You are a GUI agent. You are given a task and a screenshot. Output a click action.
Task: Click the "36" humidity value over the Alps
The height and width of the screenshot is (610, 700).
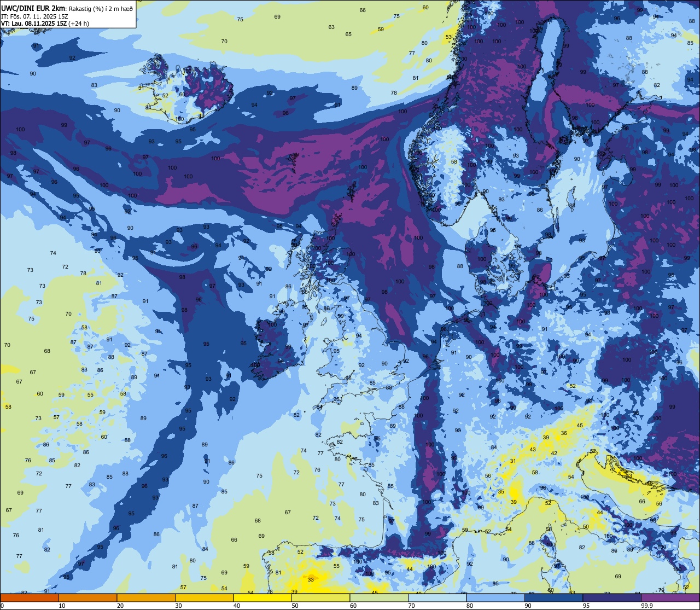click(564, 433)
